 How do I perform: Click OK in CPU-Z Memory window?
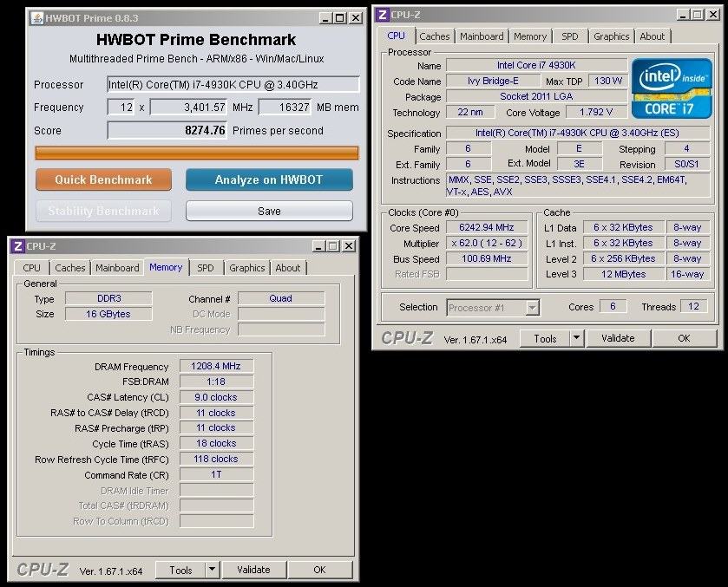coord(319,570)
